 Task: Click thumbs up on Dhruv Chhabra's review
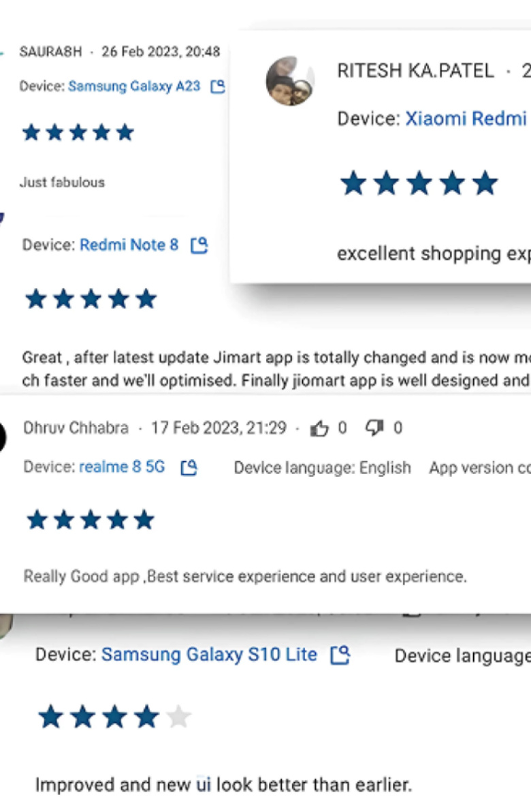(319, 428)
